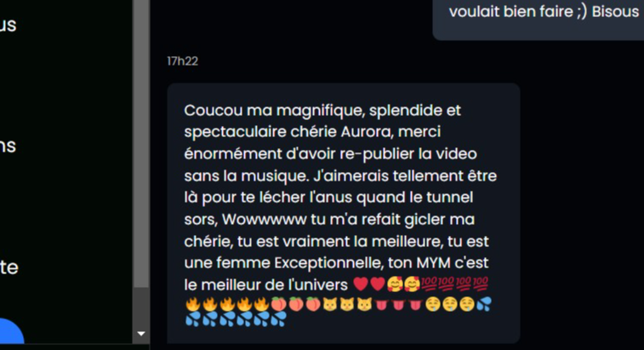Click the message starting with Coucou
The width and height of the screenshot is (644, 350).
point(344,213)
